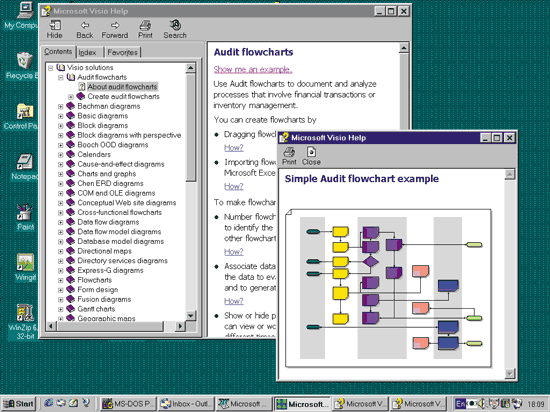Switch to the Favorites tab
The image size is (550, 412).
coord(122,53)
